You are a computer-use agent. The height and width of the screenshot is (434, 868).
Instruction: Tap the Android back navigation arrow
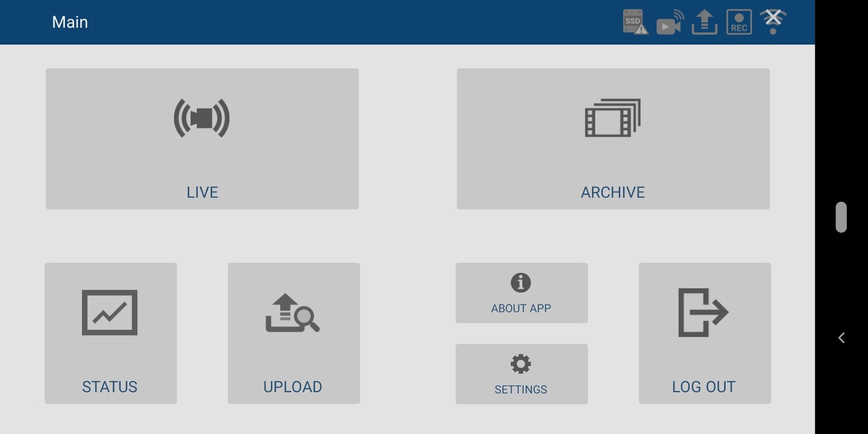tap(841, 338)
